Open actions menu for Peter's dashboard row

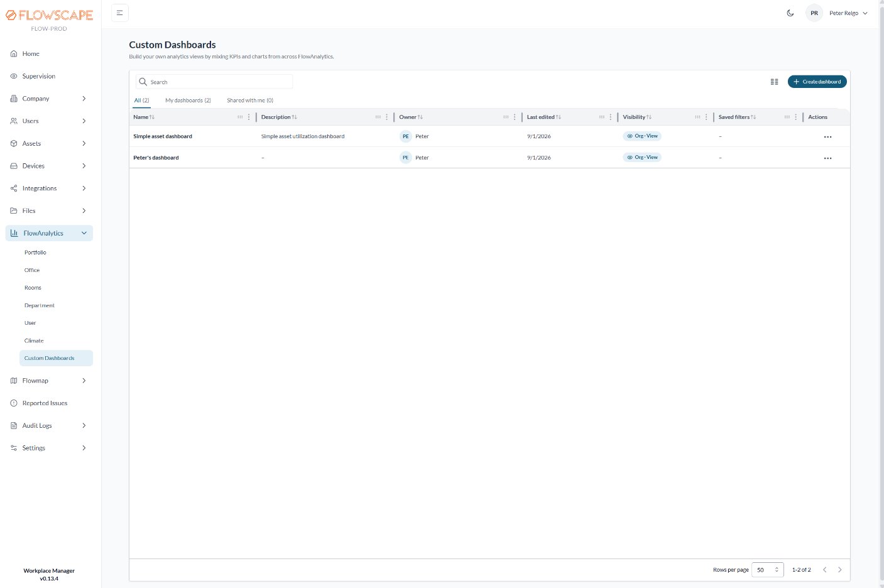pos(827,158)
